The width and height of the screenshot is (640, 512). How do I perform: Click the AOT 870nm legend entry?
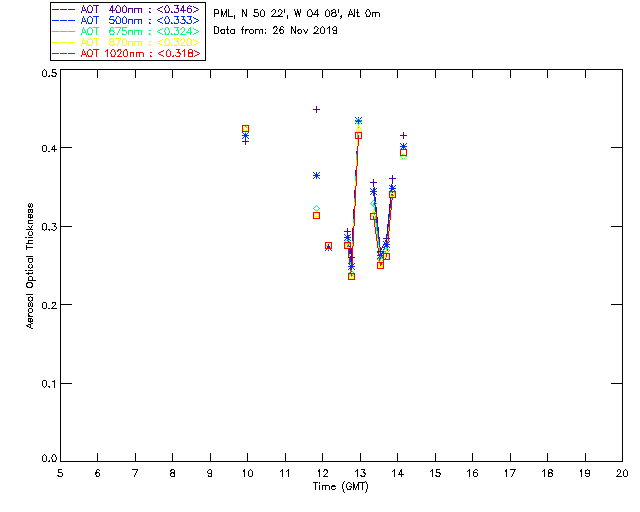tap(127, 42)
